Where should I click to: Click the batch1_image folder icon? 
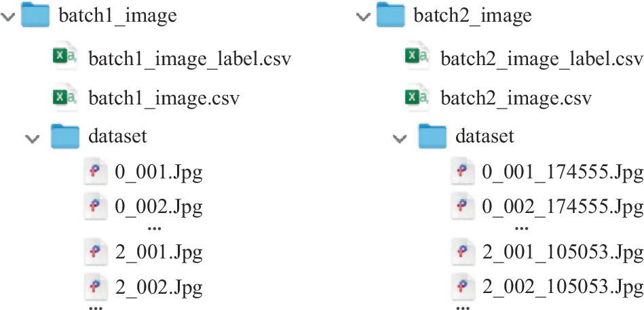(36, 15)
